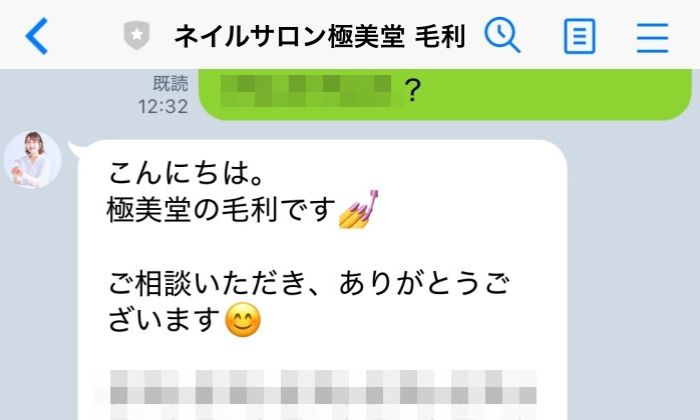Screen dimensions: 700x420
Task: Tap the text ご相談いただき、ありがとうご
Action: click(308, 284)
